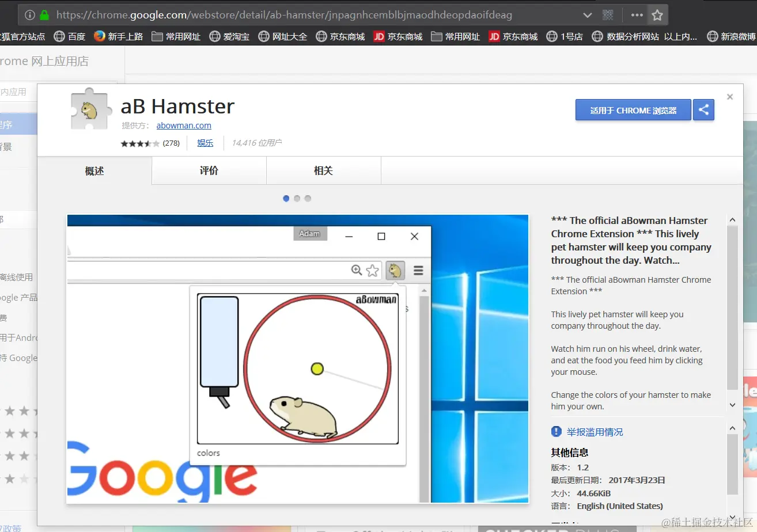
Task: Open the 爱淘宝 bookmark
Action: (229, 36)
